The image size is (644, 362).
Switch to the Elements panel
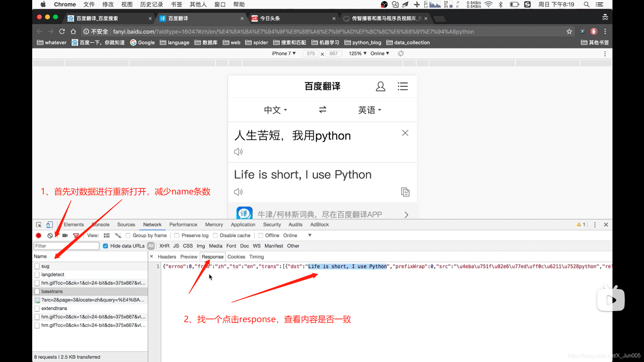(74, 225)
